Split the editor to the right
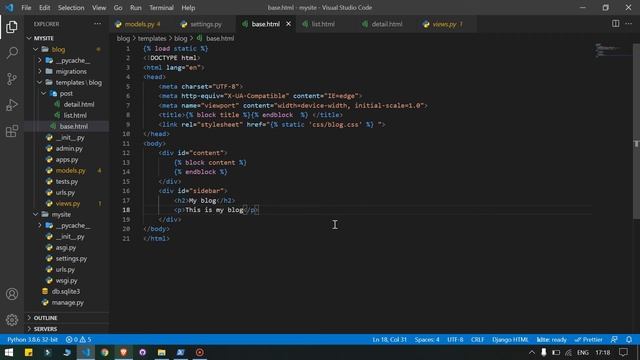 tap(616, 24)
